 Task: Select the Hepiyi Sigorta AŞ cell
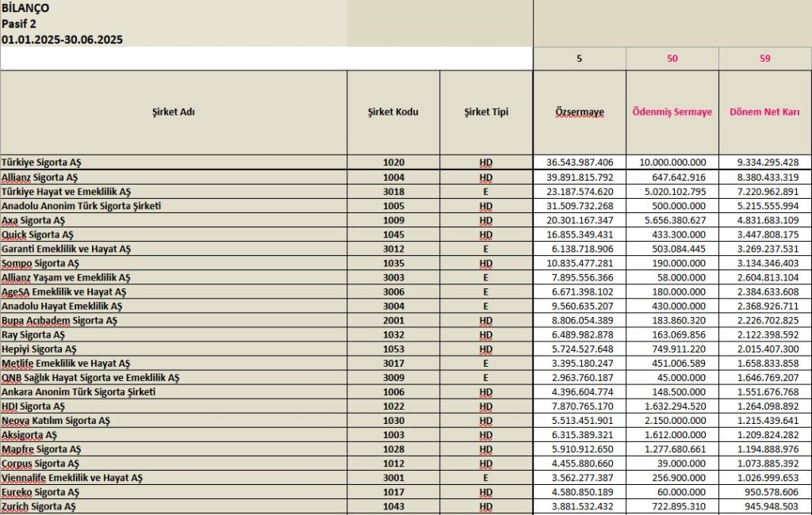[x=174, y=349]
